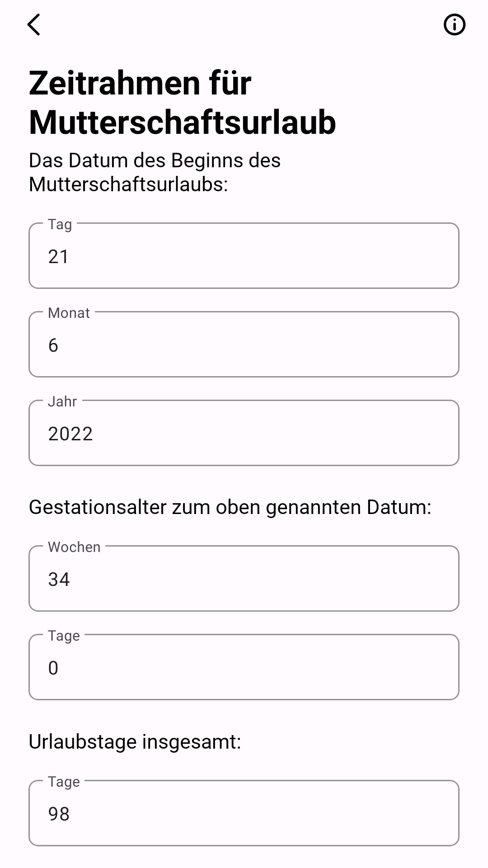Place cursor on the 98 days value
This screenshot has width=488, height=868.
point(59,814)
